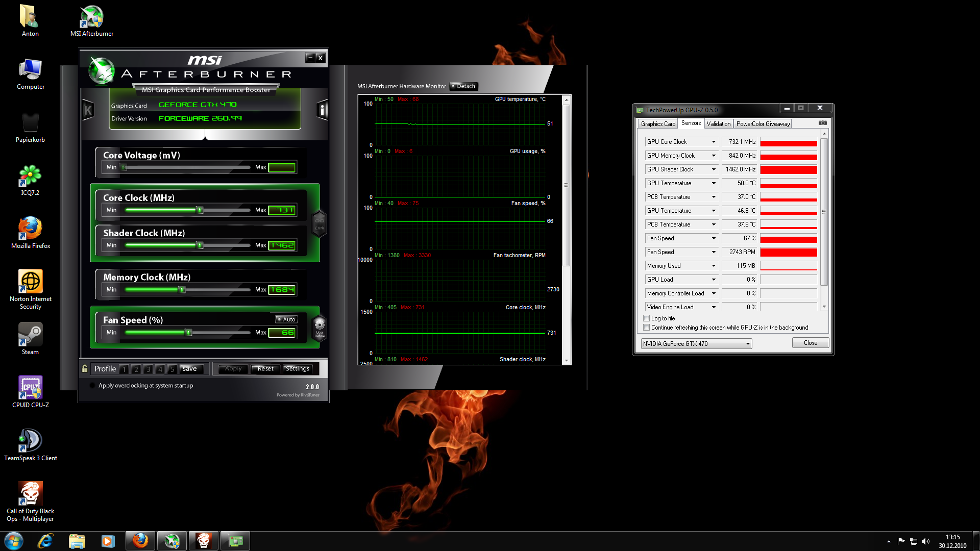980x551 pixels.
Task: Open the Afterburner information i icon
Action: 322,110
